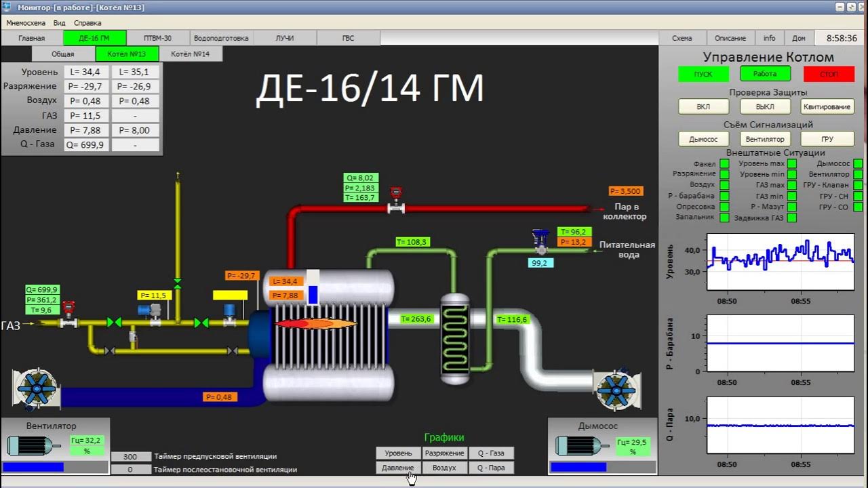Toggle the Задвижка ГАЗ alarm indicator

[x=792, y=218]
